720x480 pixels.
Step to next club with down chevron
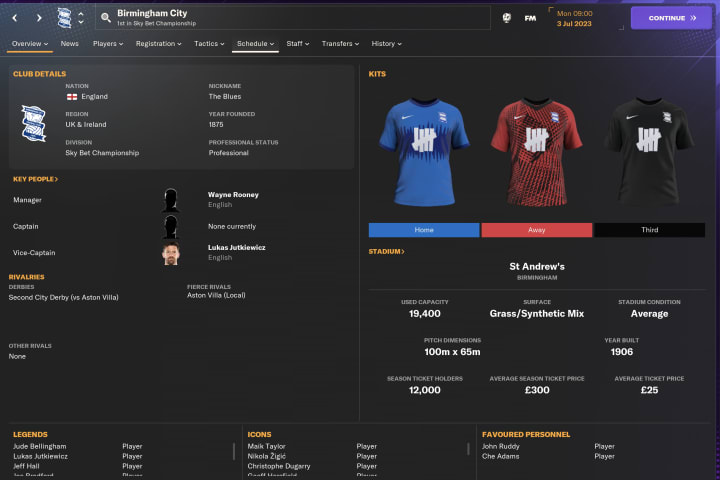point(81,22)
